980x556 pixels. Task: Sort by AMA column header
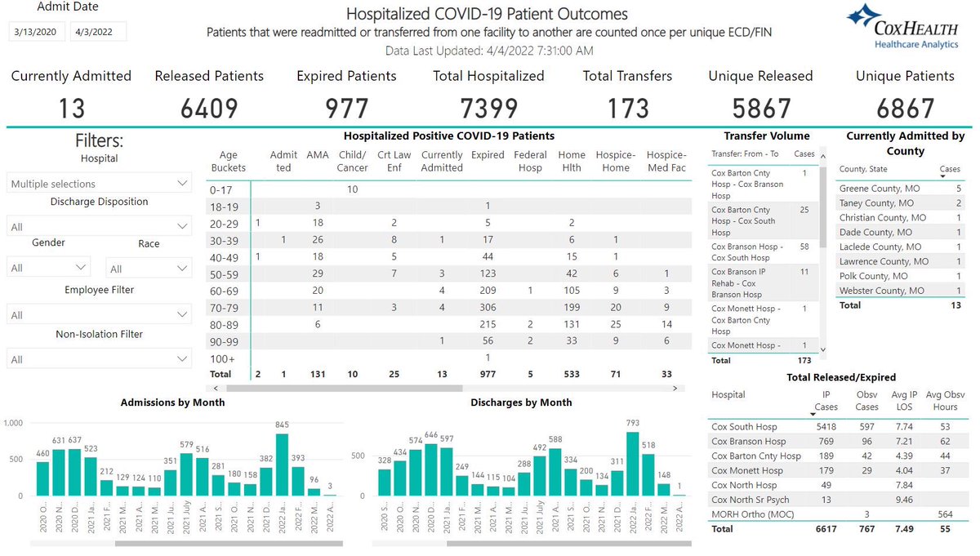(x=317, y=155)
